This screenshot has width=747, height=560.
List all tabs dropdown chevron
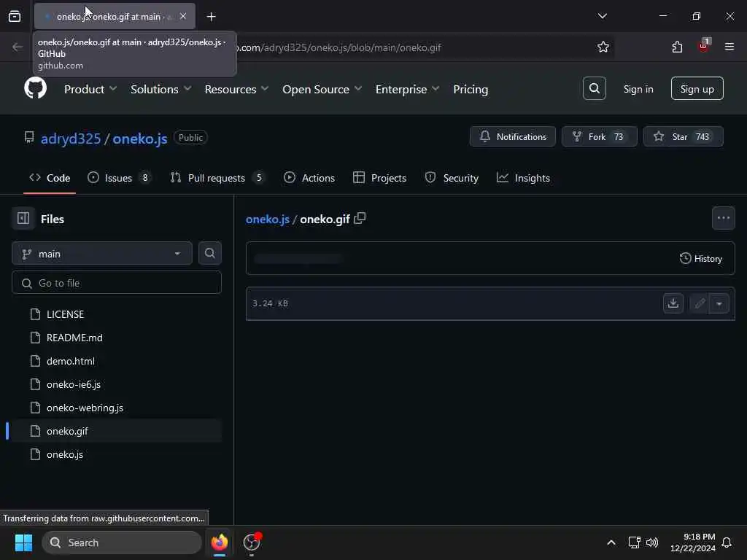click(602, 16)
